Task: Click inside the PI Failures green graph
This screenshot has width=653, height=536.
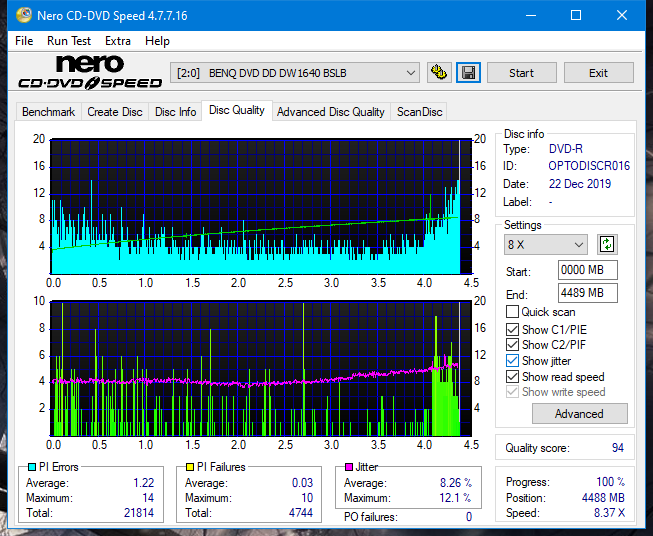Action: pos(261,368)
